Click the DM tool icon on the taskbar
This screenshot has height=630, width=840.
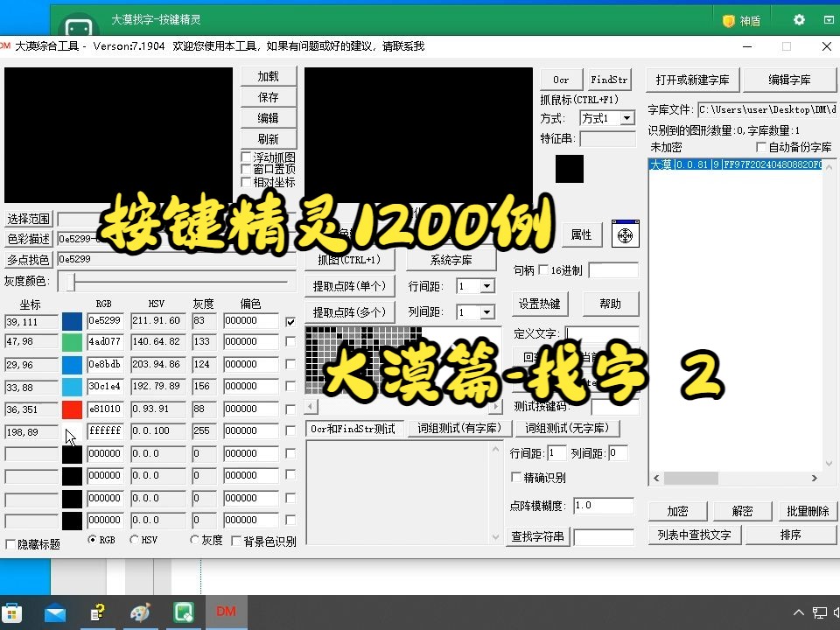coord(225,612)
